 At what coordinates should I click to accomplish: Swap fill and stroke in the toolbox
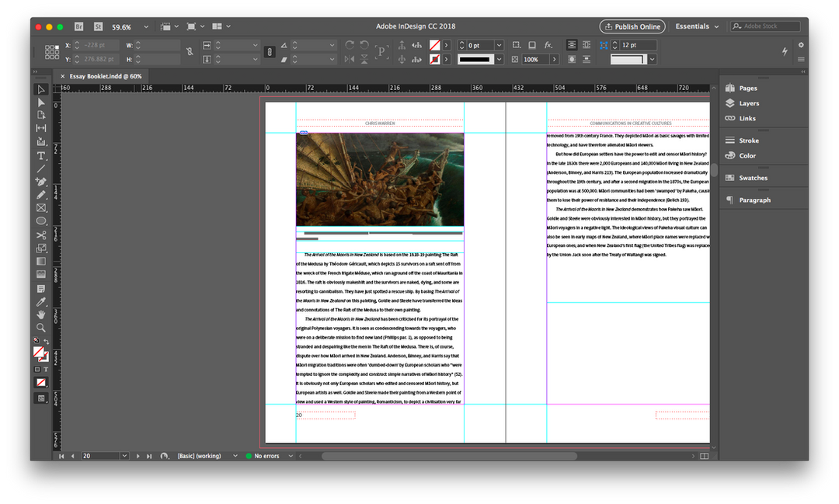point(47,341)
